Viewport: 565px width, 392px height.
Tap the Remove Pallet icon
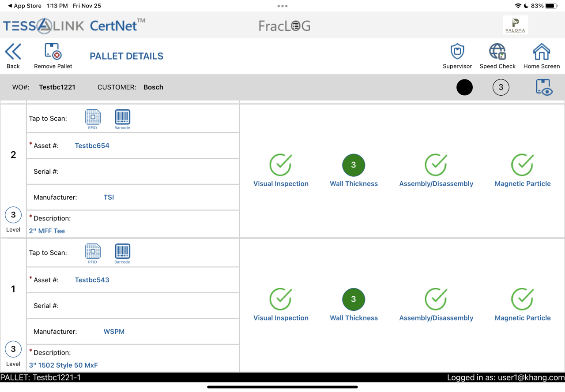(53, 52)
